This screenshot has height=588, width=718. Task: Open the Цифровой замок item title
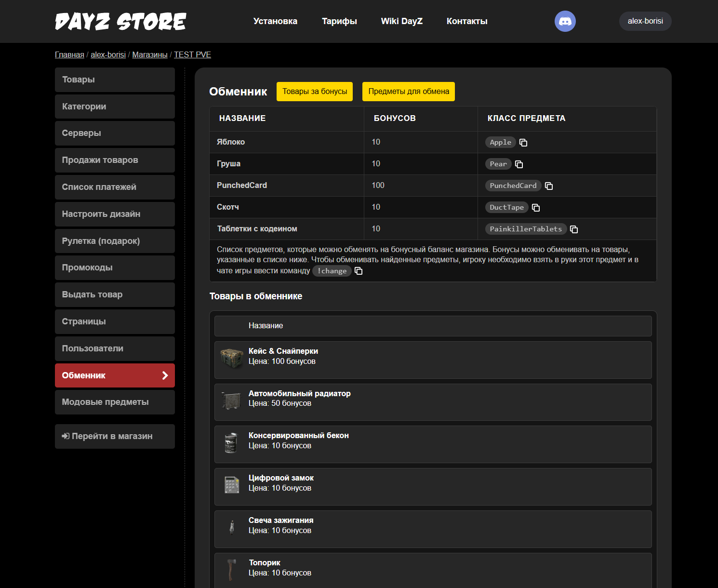tap(281, 478)
